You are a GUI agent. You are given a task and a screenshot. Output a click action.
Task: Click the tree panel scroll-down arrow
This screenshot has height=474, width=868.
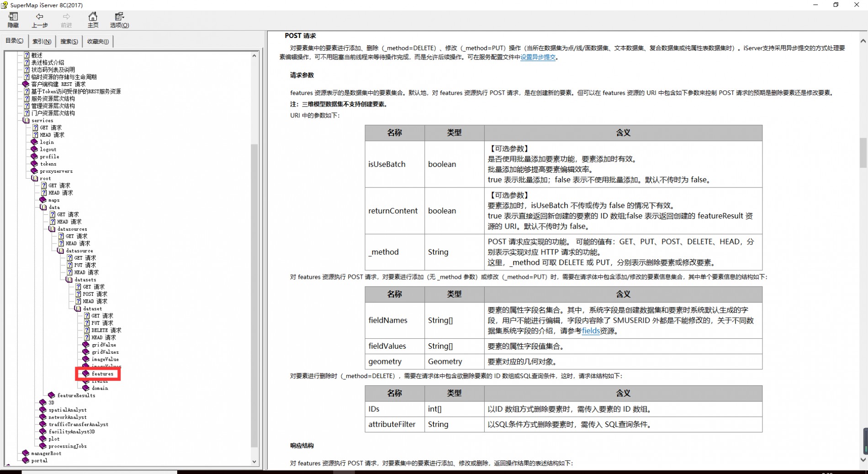pyautogui.click(x=254, y=462)
